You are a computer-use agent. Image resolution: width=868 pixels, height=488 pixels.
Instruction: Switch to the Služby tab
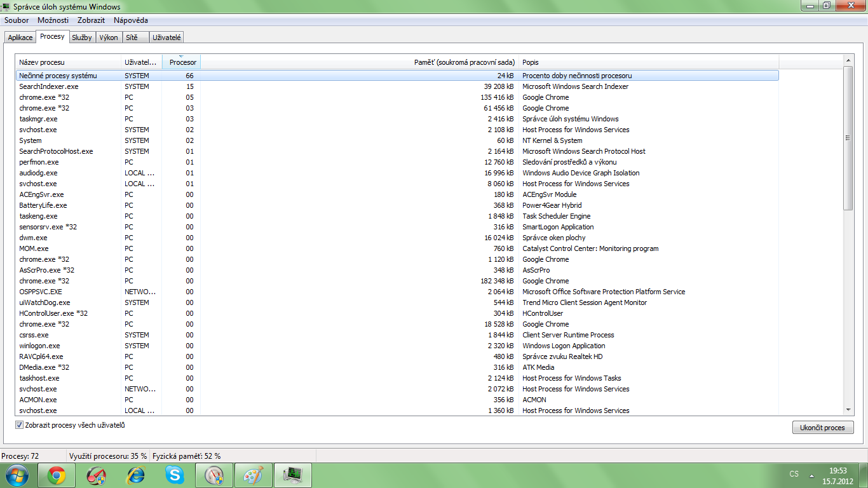tap(82, 37)
